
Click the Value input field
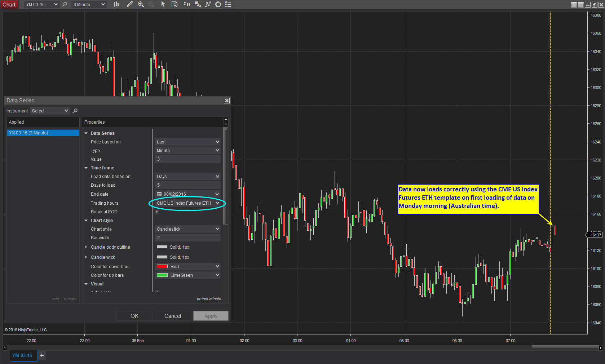(187, 159)
